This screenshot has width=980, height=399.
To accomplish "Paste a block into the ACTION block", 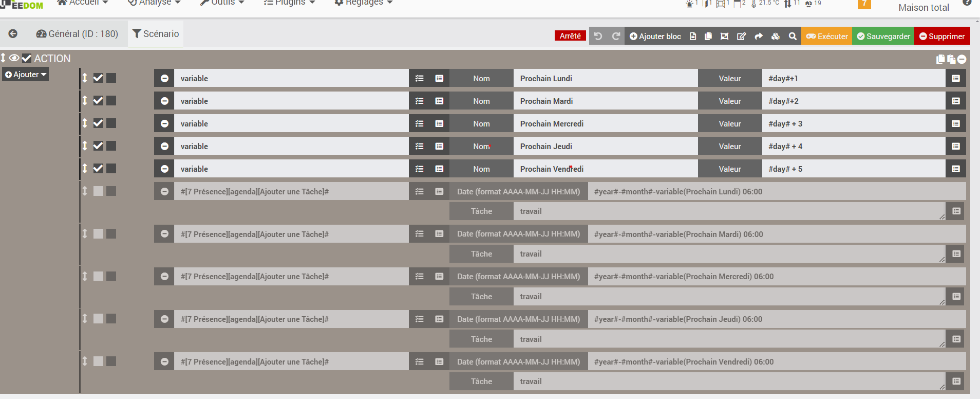I will coord(951,59).
